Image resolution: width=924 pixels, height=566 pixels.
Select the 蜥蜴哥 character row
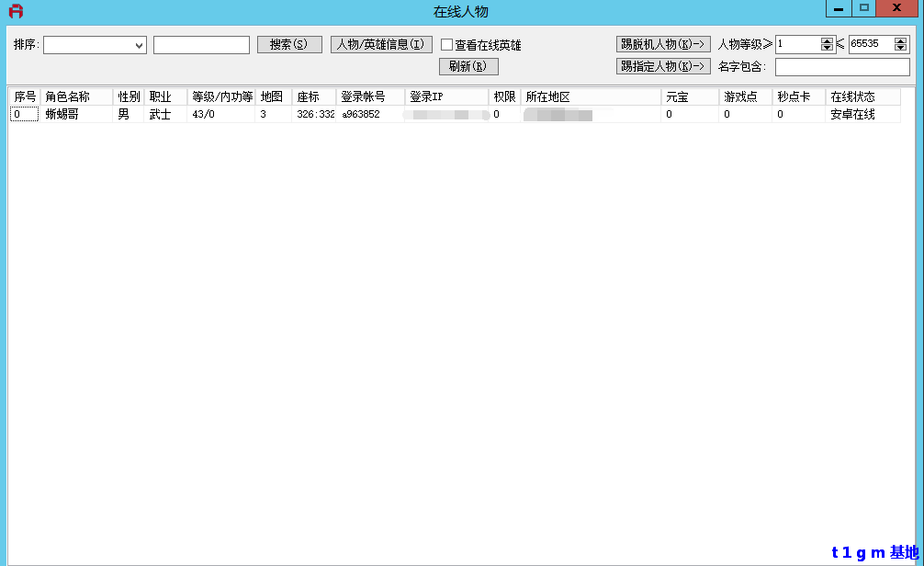click(x=62, y=115)
